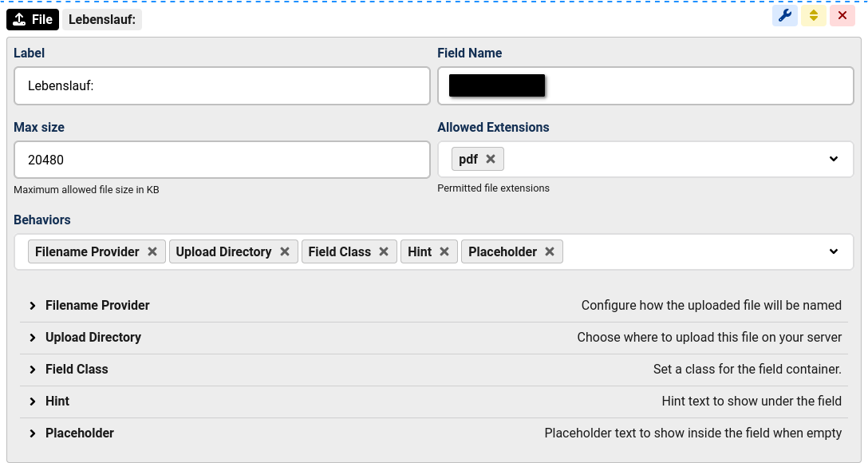868x463 pixels.
Task: Remove the pdf extension tag
Action: [x=491, y=159]
